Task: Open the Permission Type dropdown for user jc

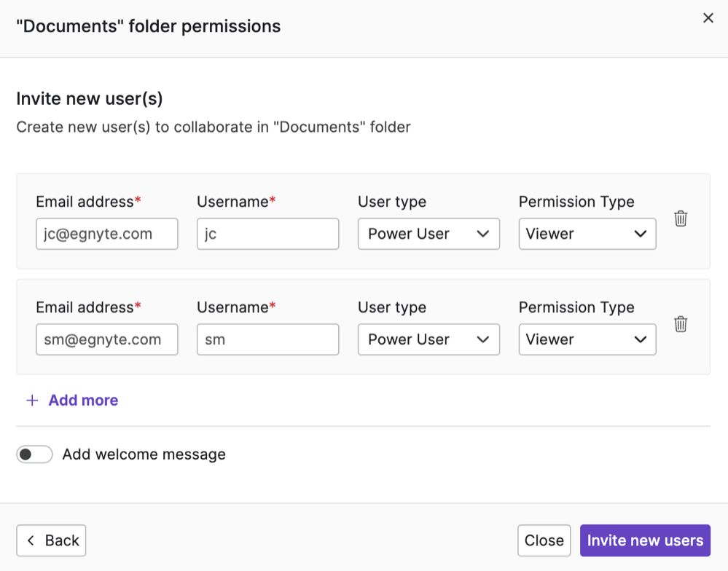Action: (587, 234)
